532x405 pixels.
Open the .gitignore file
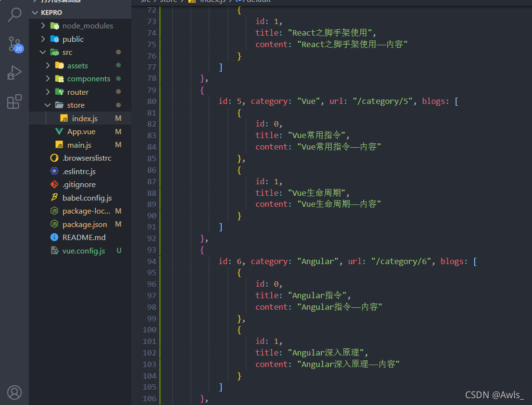click(x=79, y=185)
